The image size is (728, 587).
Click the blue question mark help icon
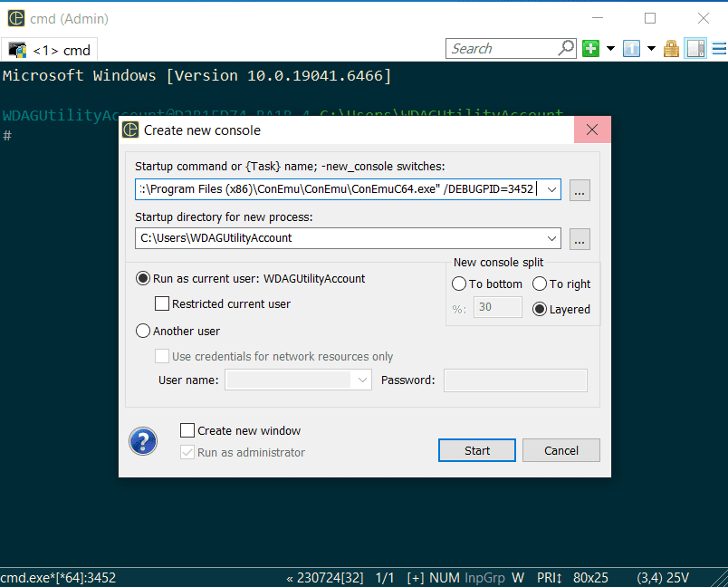point(143,441)
